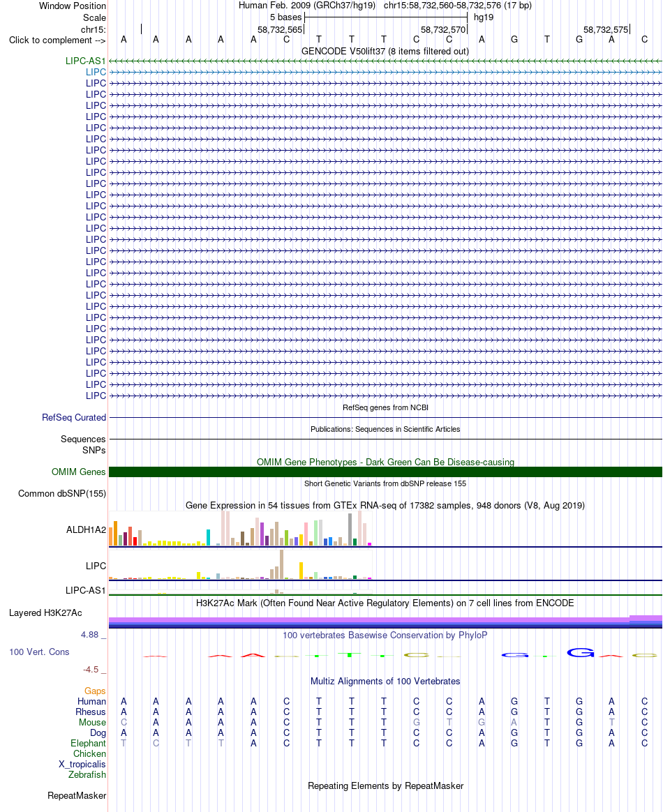Image resolution: width=663 pixels, height=812 pixels.
Task: Select the Elephant alignment row label
Action: pyautogui.click(x=88, y=743)
